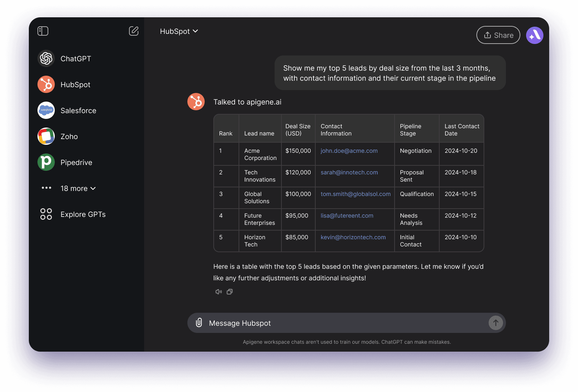Open the HubSpot model dropdown

(x=179, y=31)
